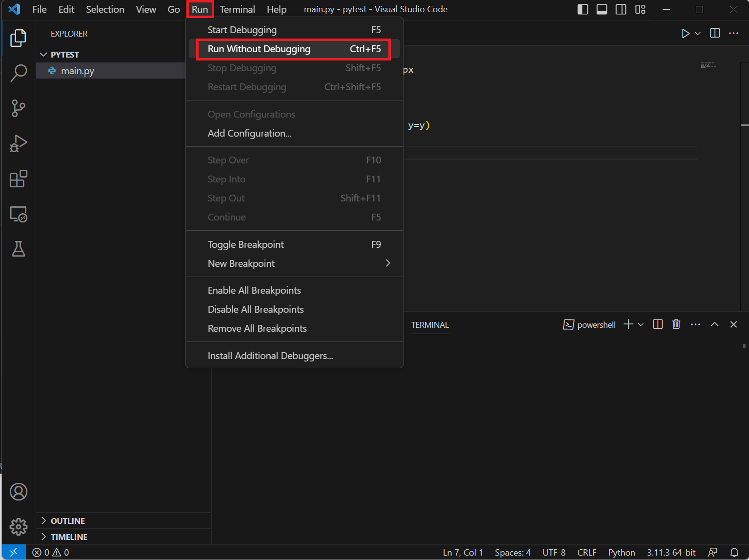Screen dimensions: 749x560
Task: Open the Extensions view
Action: click(19, 179)
